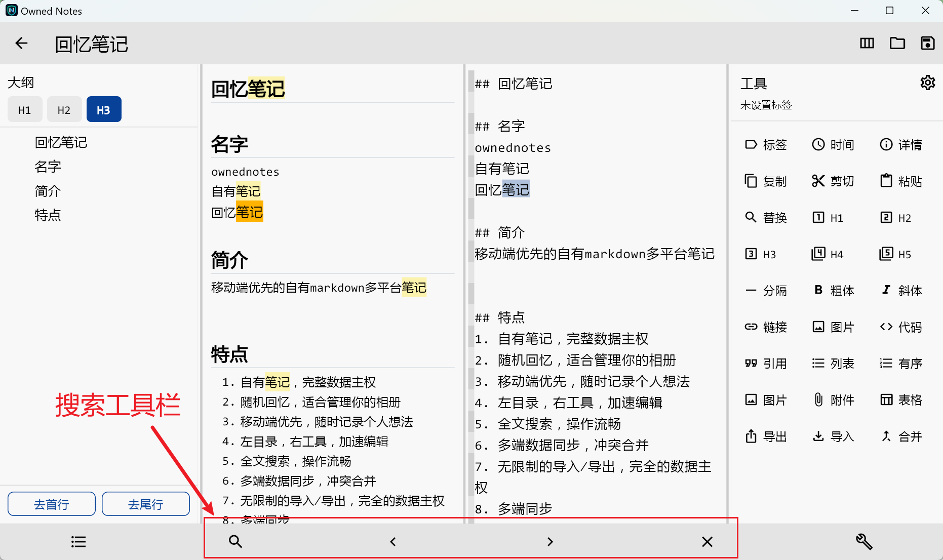Image resolution: width=943 pixels, height=560 pixels.
Task: Paste using 粘贴 tool
Action: click(901, 181)
